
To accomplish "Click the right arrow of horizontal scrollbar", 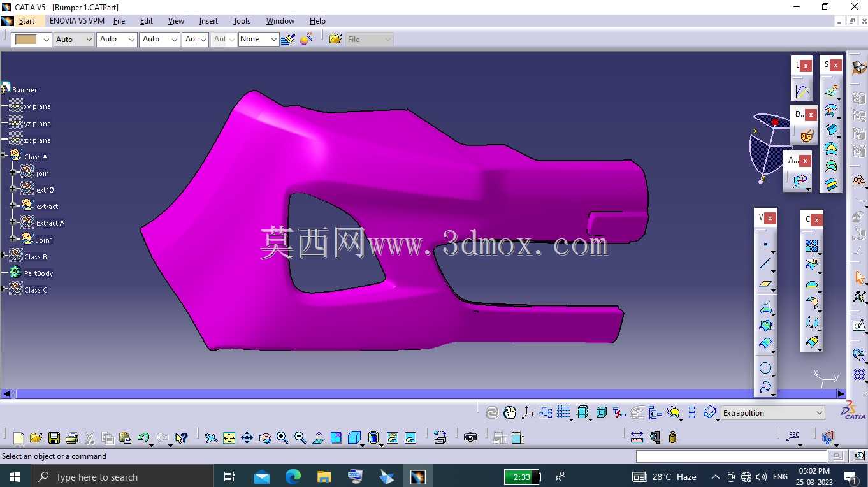I will (841, 394).
